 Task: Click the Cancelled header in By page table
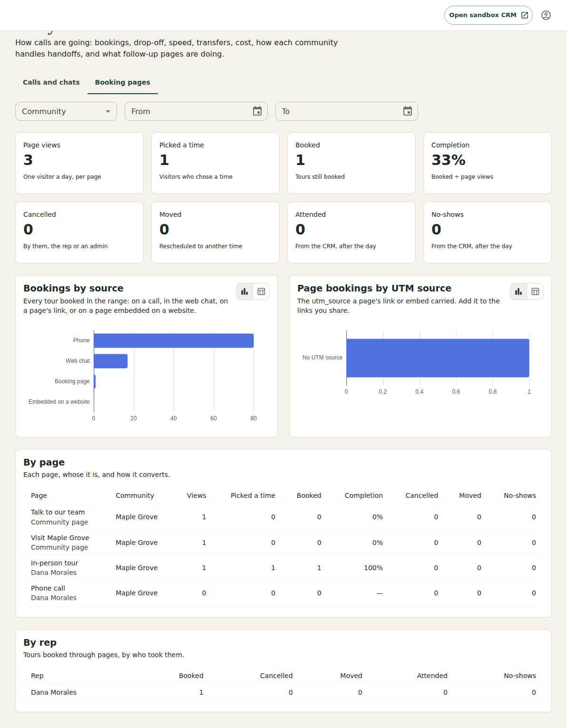(422, 495)
